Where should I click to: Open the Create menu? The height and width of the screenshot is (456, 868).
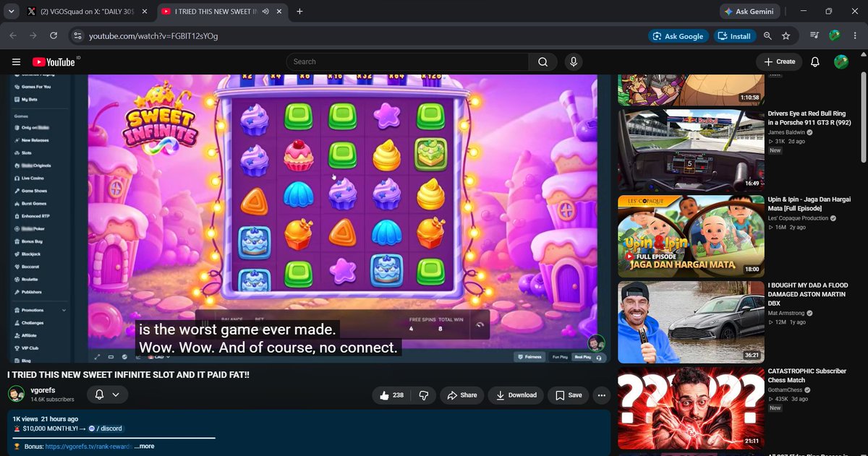click(780, 62)
